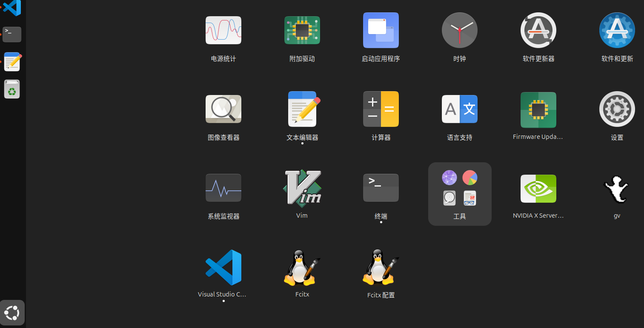This screenshot has width=644, height=328.
Task: Launch 软件更新器 software updater
Action: pos(538,30)
